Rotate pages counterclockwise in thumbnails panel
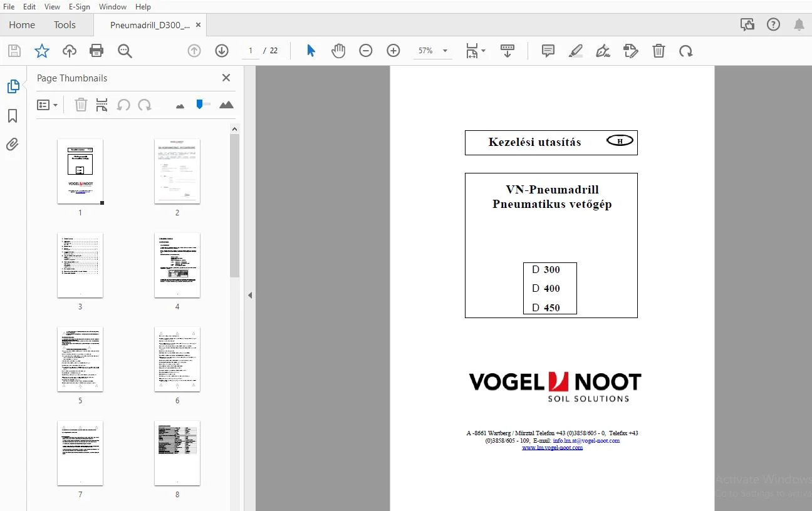This screenshot has width=812, height=511. click(123, 105)
